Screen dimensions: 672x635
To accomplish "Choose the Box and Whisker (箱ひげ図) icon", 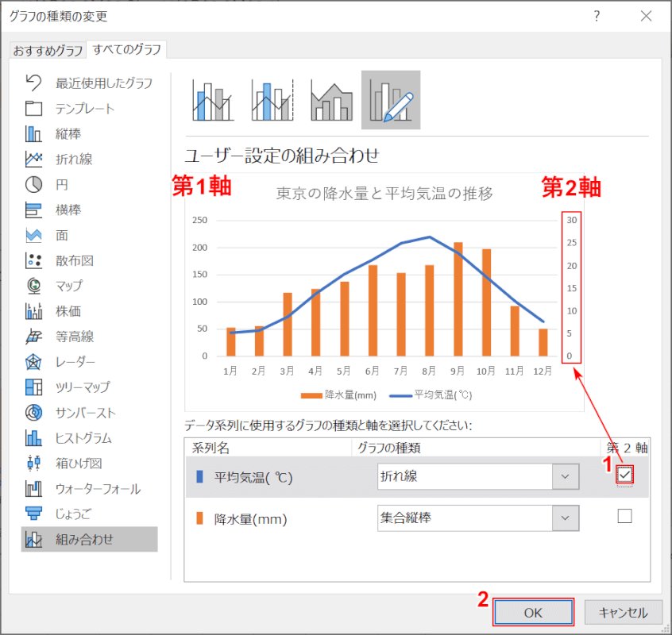I will pyautogui.click(x=33, y=464).
